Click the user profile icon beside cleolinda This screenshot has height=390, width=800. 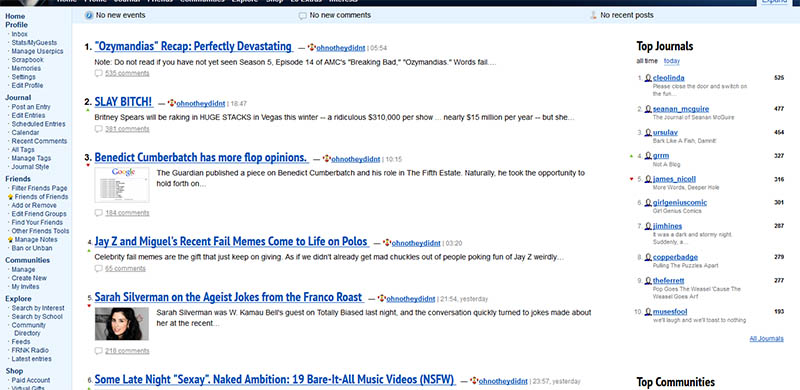(648, 78)
